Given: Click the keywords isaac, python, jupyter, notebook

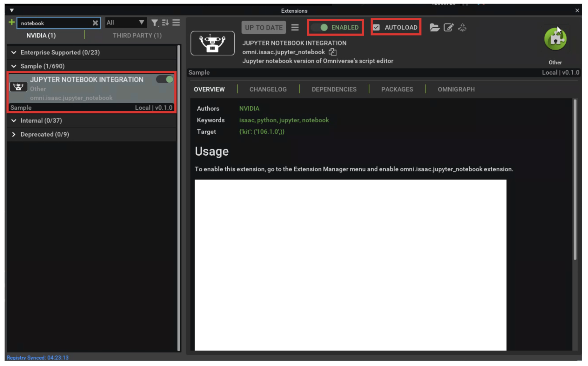Looking at the screenshot, I should [284, 120].
